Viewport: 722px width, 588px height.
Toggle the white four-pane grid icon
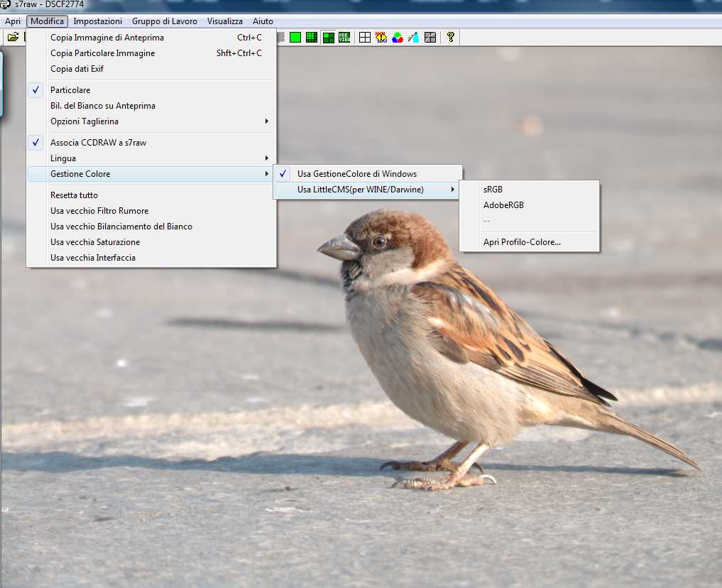(x=365, y=38)
